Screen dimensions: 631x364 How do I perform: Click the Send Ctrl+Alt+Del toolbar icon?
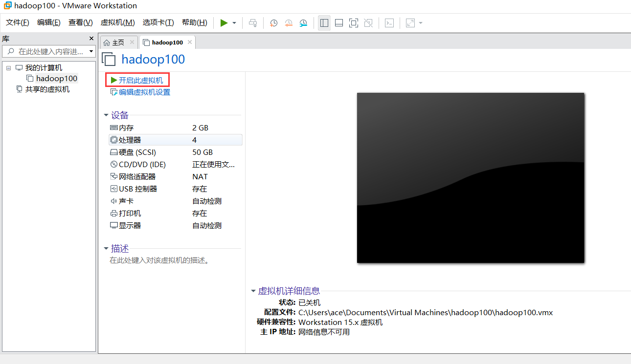tap(253, 23)
